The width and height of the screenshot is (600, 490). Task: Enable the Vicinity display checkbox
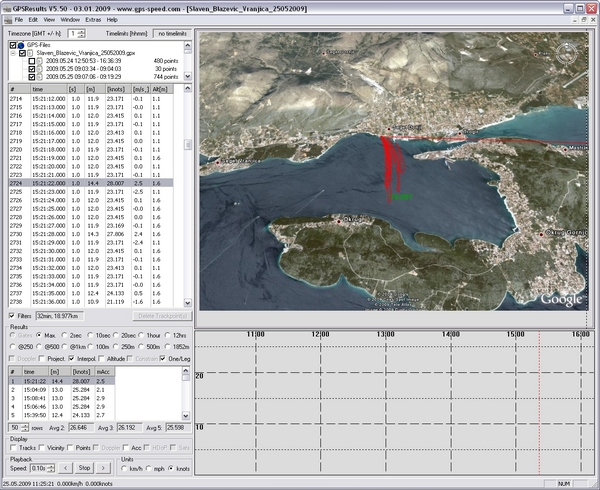tap(42, 448)
